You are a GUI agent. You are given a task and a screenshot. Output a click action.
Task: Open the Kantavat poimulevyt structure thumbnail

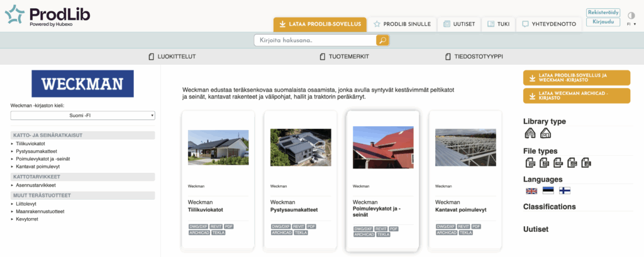466,148
